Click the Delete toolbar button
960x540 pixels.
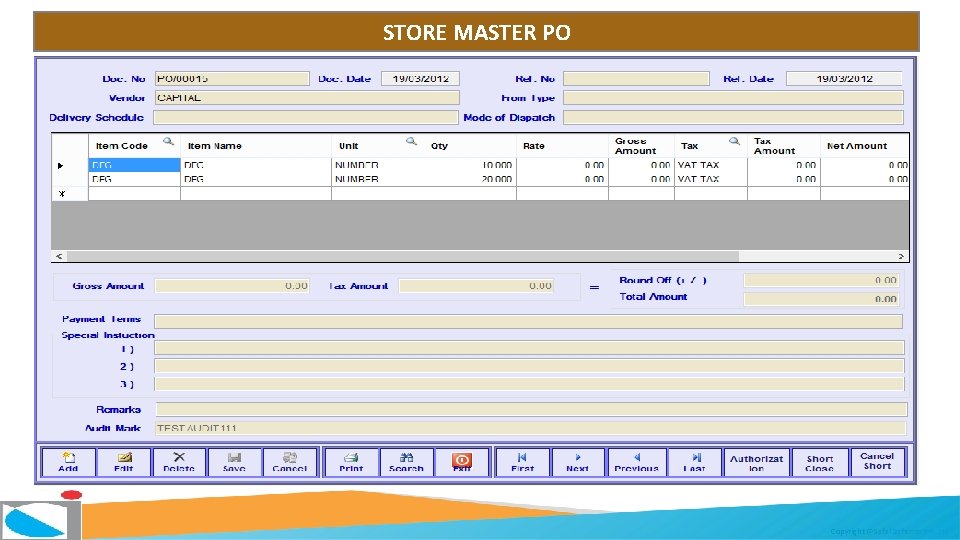click(x=179, y=462)
